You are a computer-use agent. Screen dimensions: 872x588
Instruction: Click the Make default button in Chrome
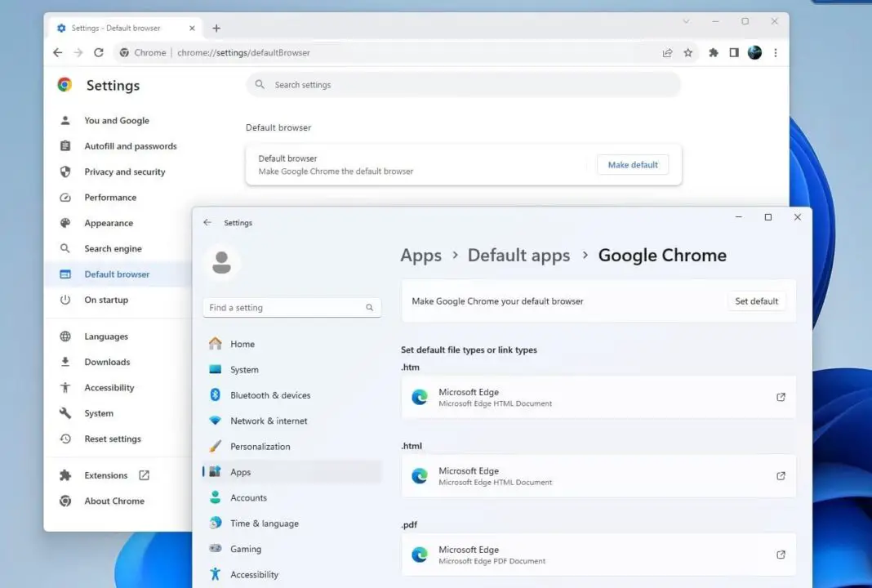click(633, 164)
